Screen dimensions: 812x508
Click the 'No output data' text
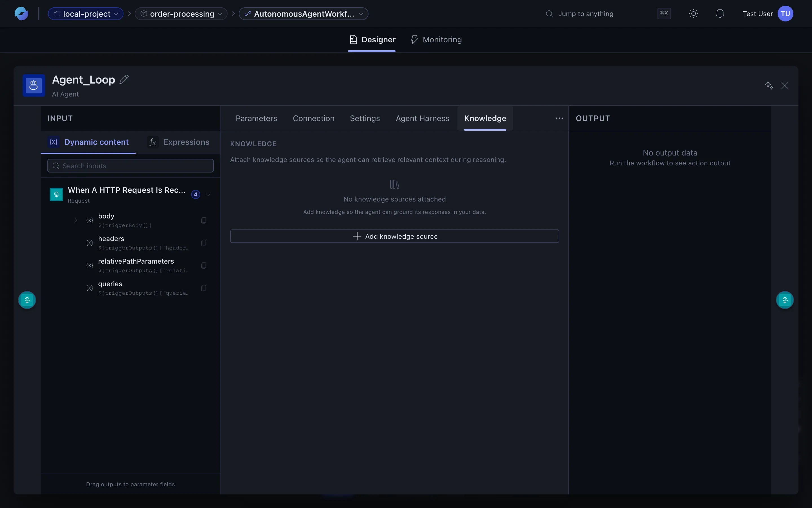(670, 153)
